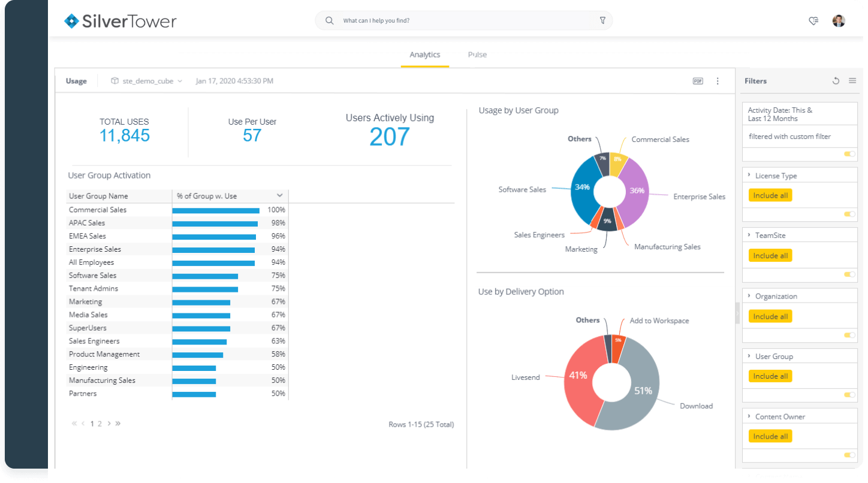The width and height of the screenshot is (868, 483).
Task: Open the search filter funnel icon
Action: click(602, 20)
